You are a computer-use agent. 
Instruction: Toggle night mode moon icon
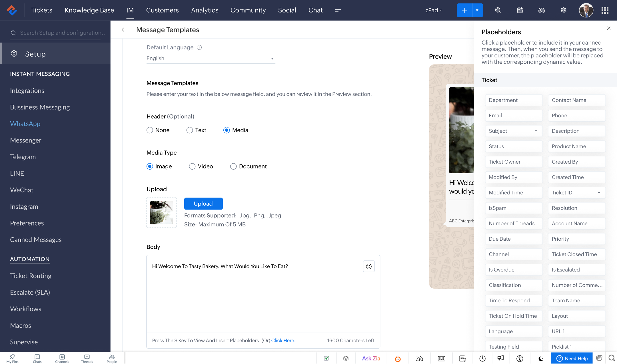pyautogui.click(x=540, y=358)
